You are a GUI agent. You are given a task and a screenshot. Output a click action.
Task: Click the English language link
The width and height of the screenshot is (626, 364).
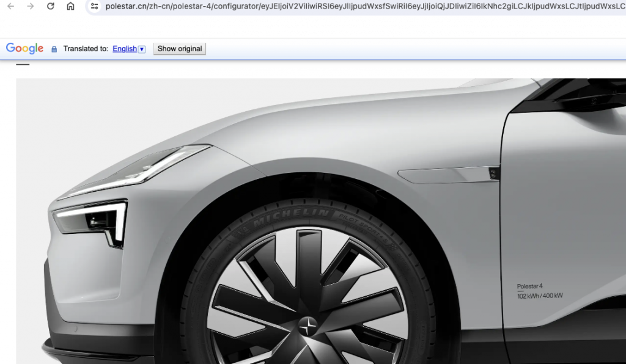(125, 49)
